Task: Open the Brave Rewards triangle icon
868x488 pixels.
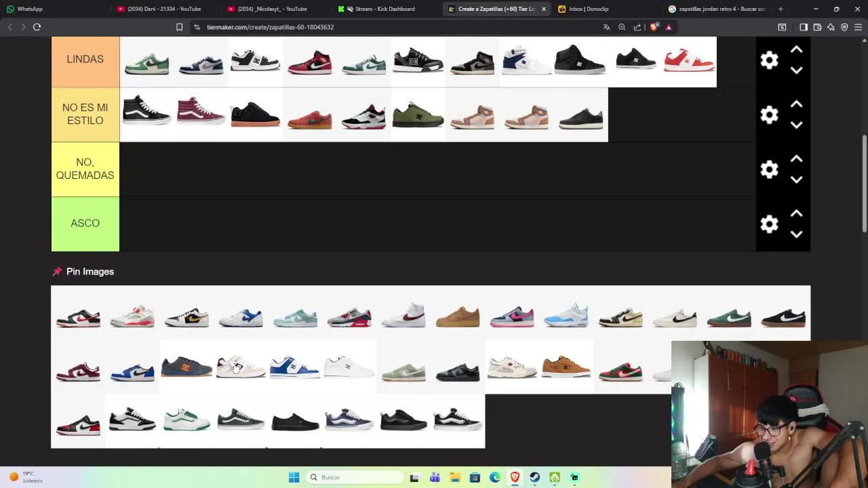Action: [669, 27]
